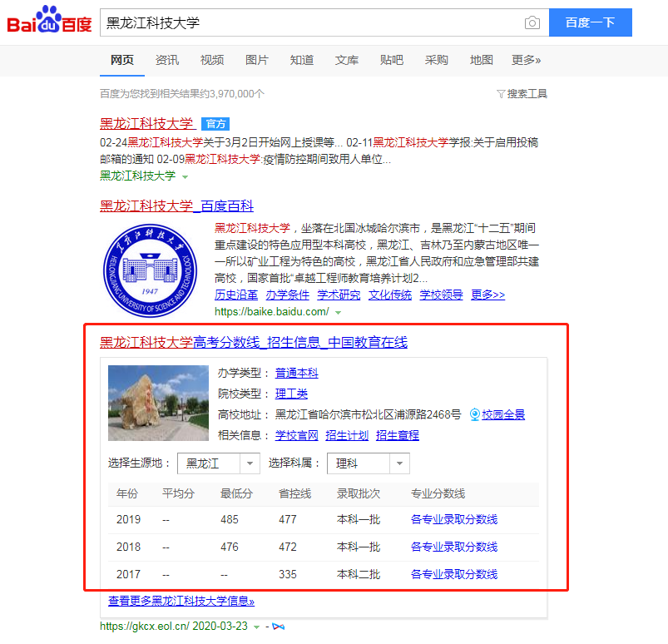
Task: Open 招生章程 link
Action: coord(398,435)
